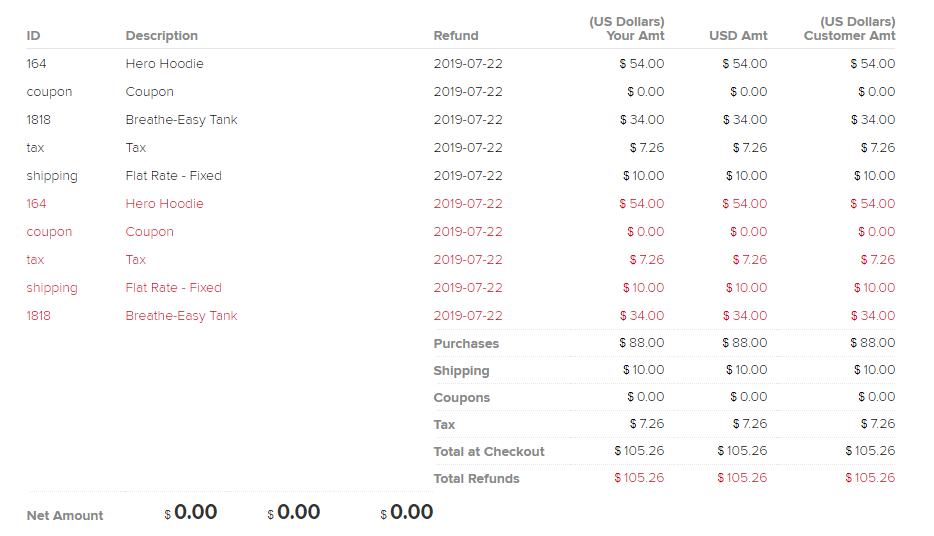Click the black Coupon description text
The image size is (934, 536).
click(150, 92)
